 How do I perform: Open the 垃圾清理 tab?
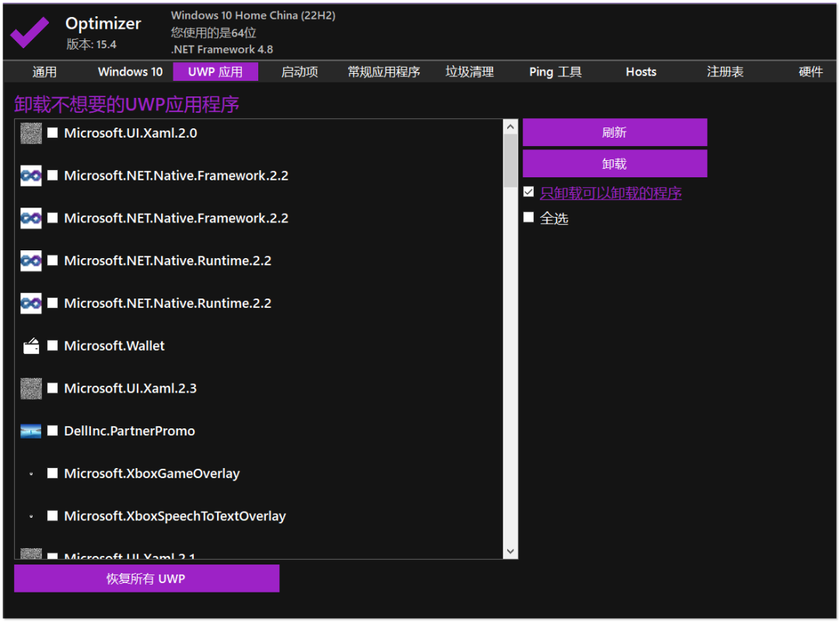click(x=470, y=72)
